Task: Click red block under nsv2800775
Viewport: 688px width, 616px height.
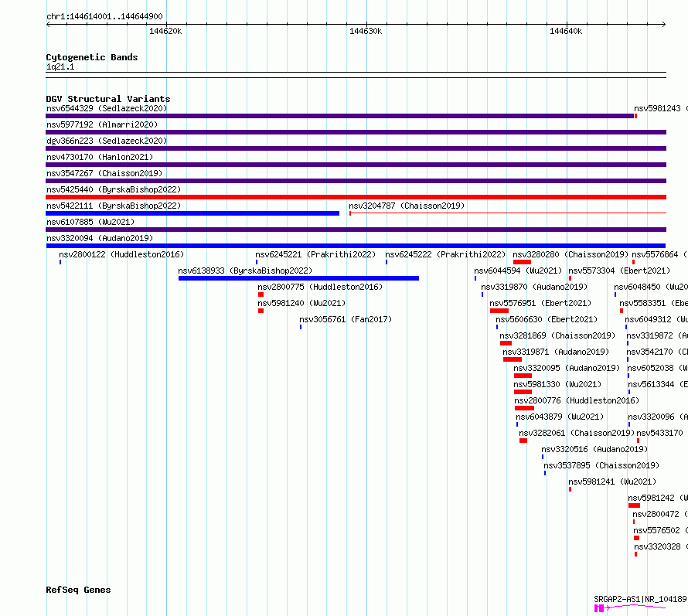Action: [x=261, y=294]
